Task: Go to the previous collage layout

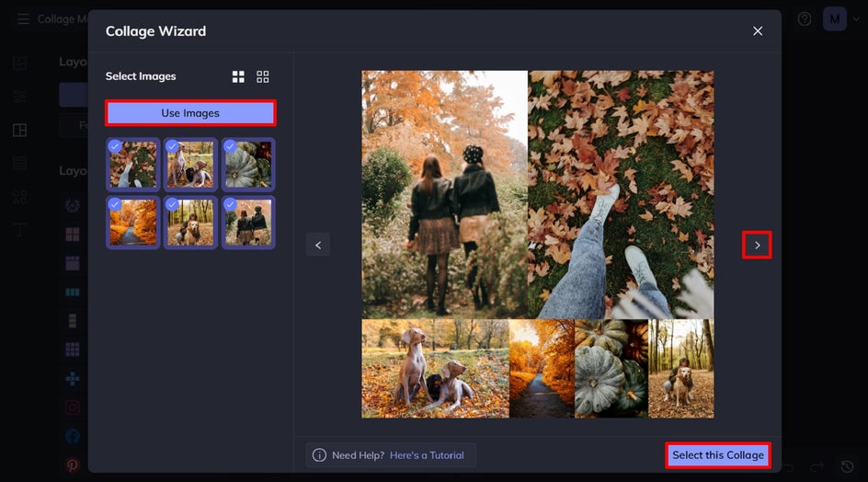Action: (318, 245)
